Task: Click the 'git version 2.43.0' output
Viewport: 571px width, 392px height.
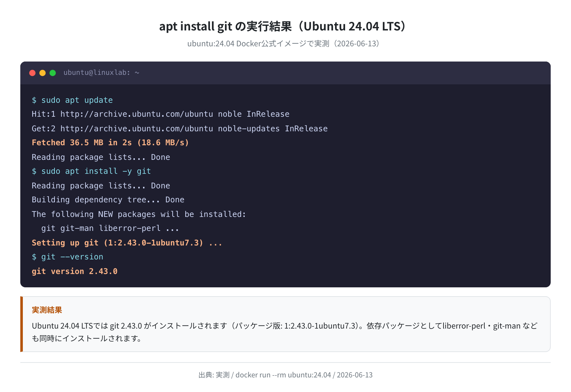Action: (75, 271)
